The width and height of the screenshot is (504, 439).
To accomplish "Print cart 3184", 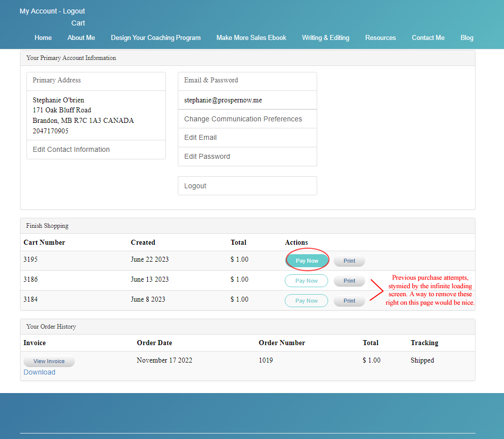I will [x=349, y=301].
